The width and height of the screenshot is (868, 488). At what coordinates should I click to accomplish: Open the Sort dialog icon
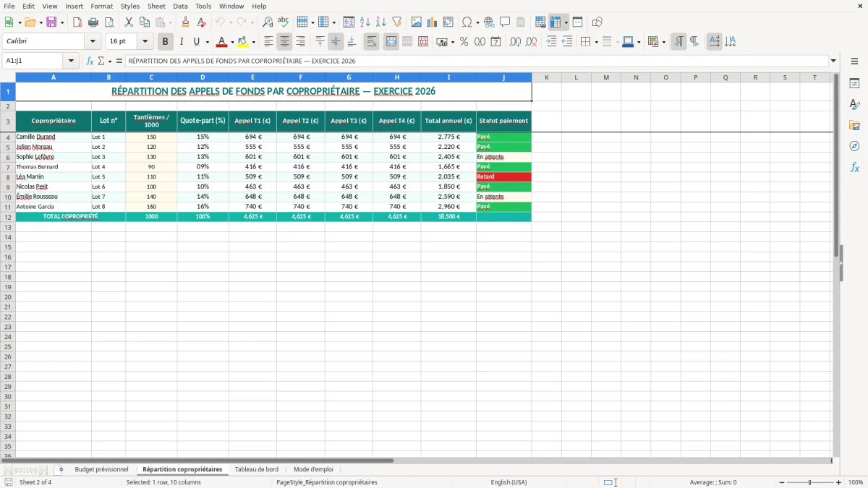[349, 22]
